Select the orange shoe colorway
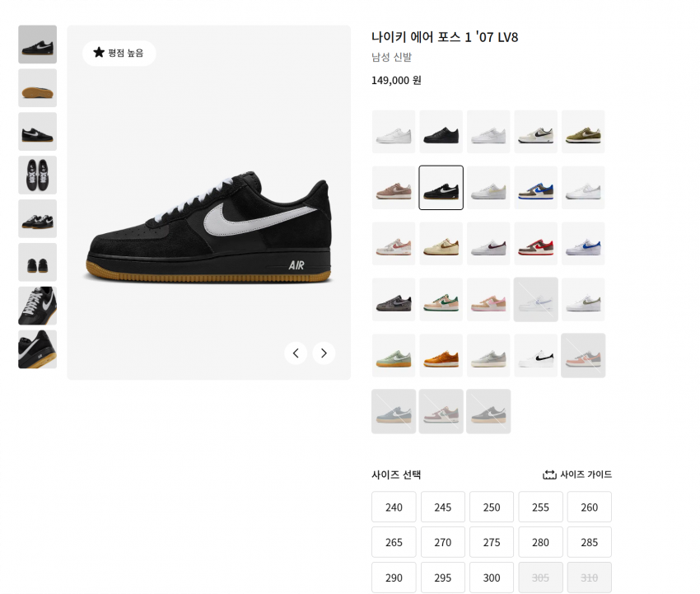This screenshot has height=594, width=700. click(x=441, y=356)
